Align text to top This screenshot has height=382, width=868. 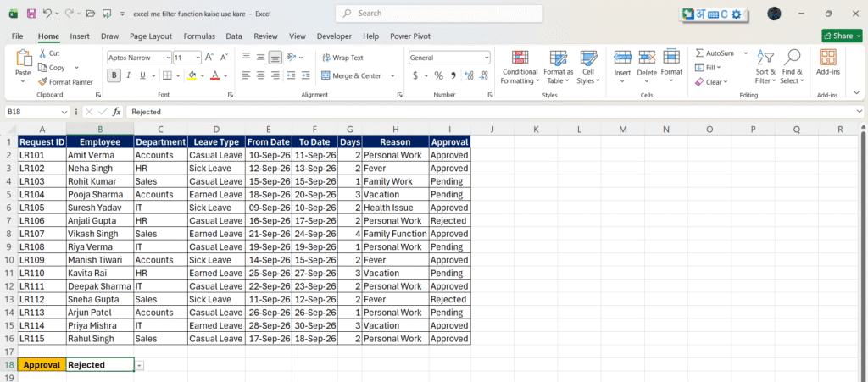tap(246, 57)
